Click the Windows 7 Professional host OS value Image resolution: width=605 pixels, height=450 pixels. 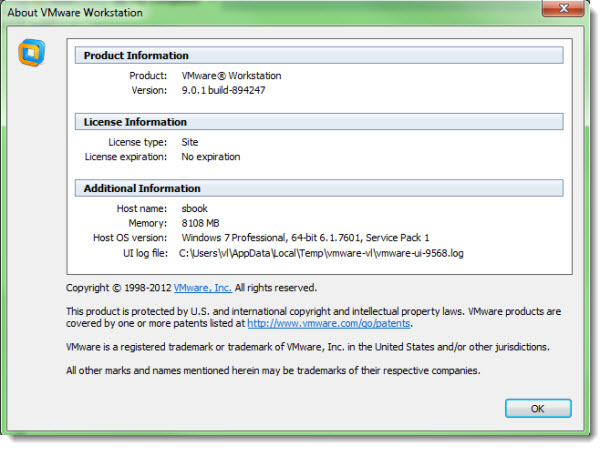(305, 238)
